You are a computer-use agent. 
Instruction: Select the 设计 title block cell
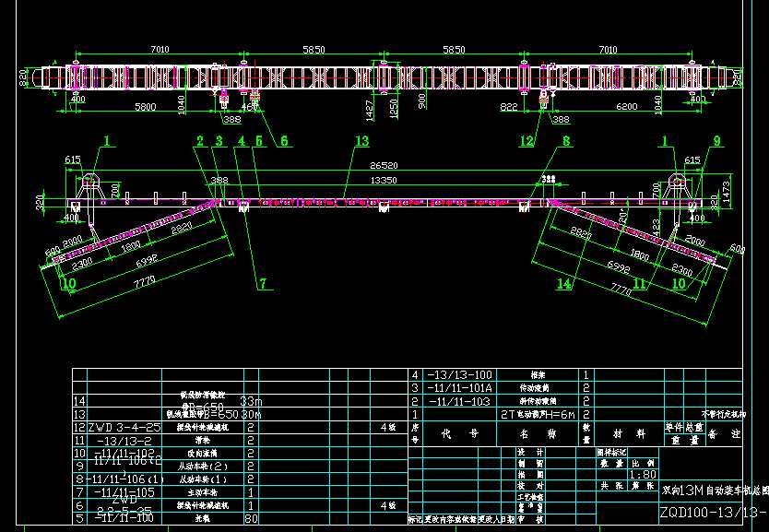(530, 452)
